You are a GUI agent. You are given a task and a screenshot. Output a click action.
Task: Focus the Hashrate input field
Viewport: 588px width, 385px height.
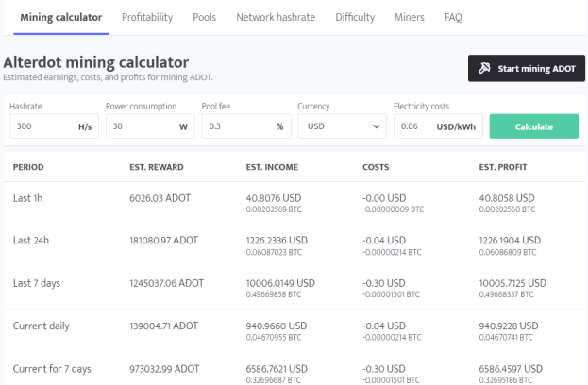coord(55,126)
